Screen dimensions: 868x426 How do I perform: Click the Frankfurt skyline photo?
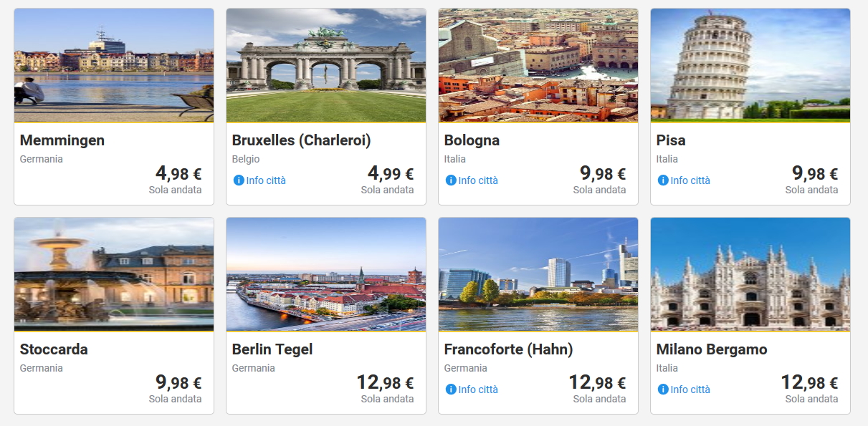(538, 274)
